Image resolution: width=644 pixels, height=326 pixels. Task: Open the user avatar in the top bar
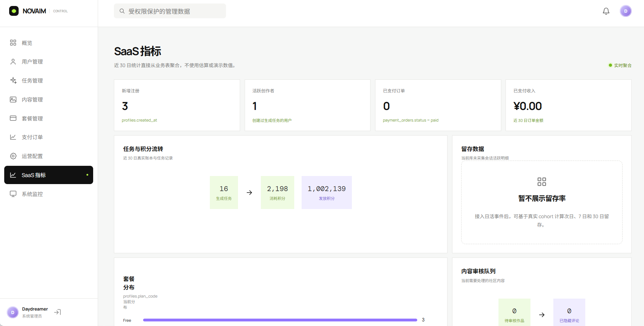(626, 11)
